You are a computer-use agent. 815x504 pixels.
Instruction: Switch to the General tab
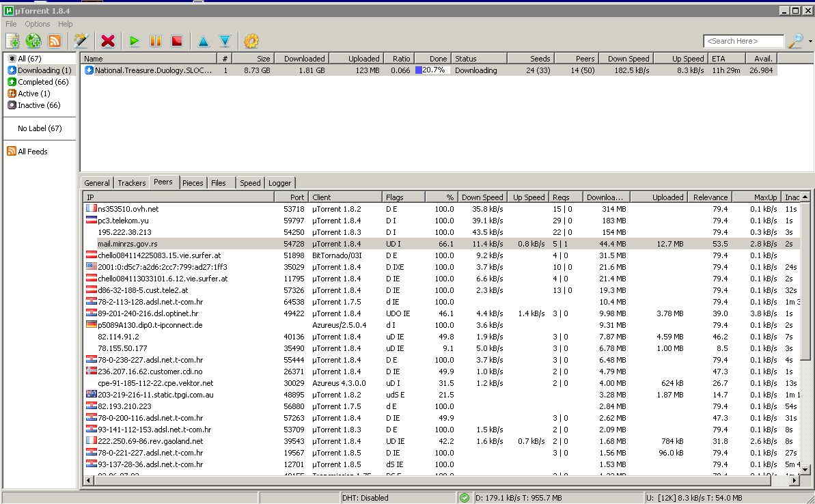(97, 183)
